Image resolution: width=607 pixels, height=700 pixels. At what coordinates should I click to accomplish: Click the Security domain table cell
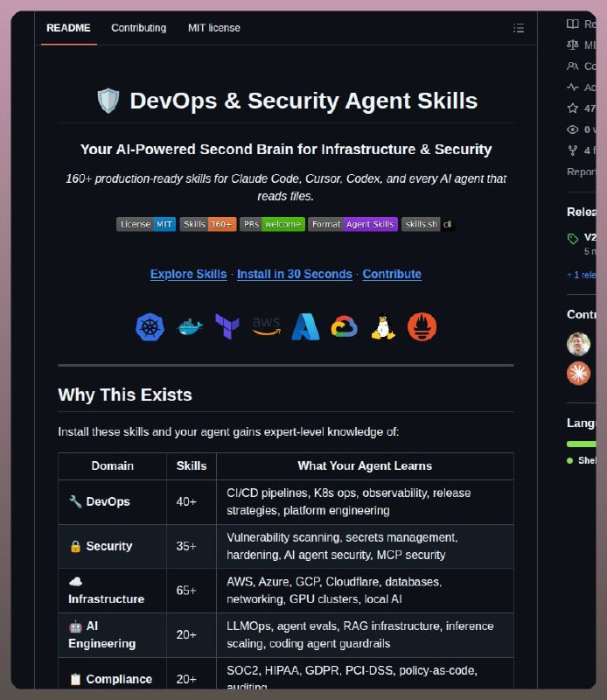(x=113, y=546)
